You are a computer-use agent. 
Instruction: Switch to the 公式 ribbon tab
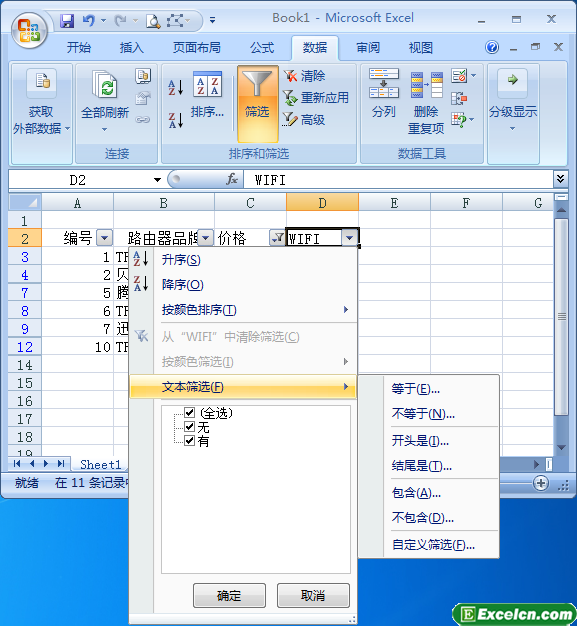[262, 48]
